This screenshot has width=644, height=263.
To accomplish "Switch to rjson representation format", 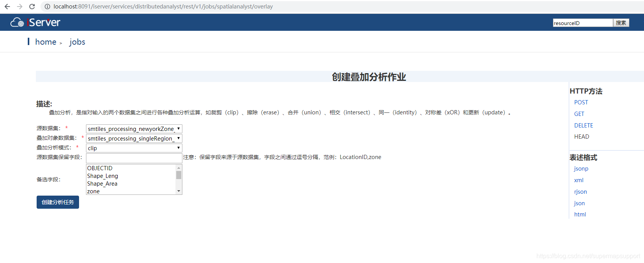I will tap(580, 192).
